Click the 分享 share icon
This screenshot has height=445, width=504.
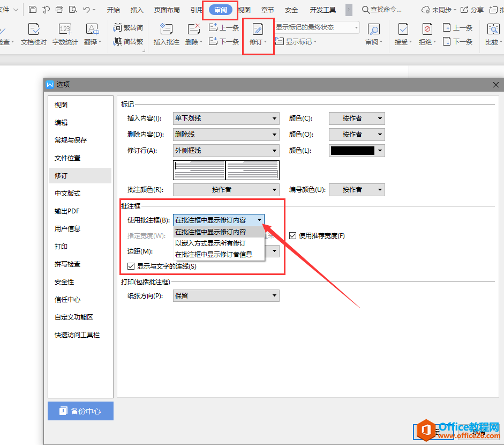(464, 10)
